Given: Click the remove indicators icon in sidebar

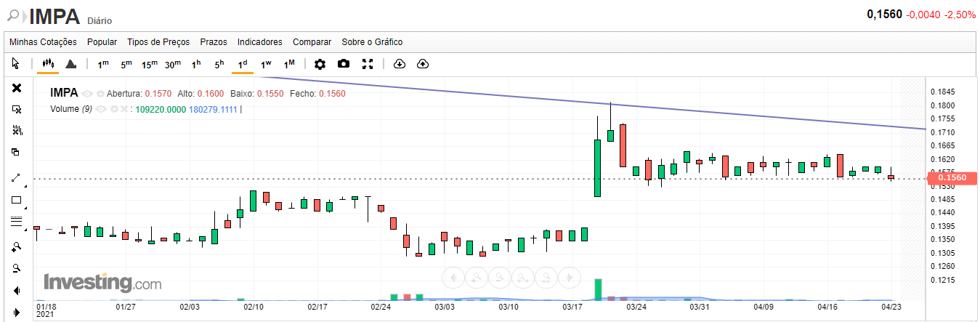Looking at the screenshot, I should click(17, 130).
